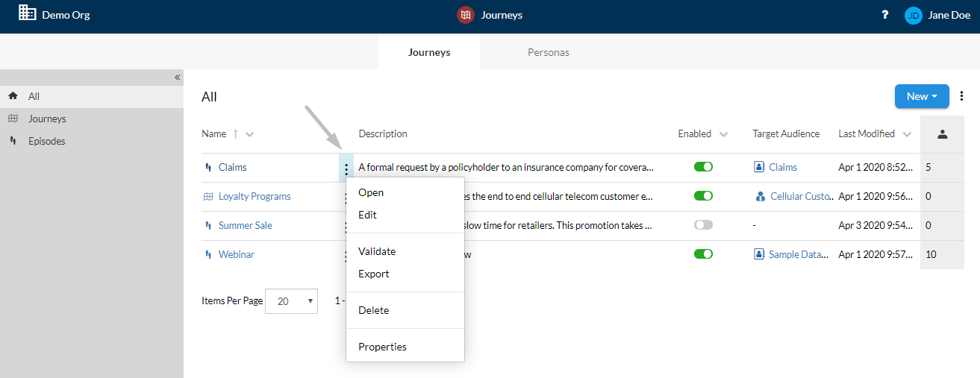Screen dimensions: 980x378
Task: Sort by Name using the up arrow
Action: [236, 134]
